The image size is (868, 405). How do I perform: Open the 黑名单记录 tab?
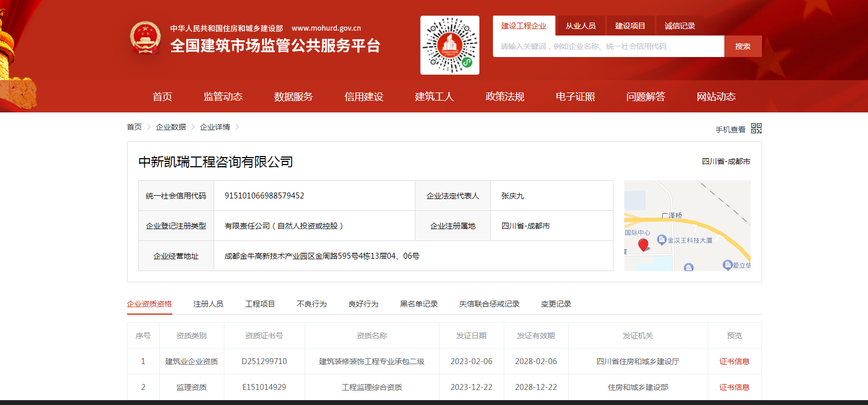point(419,304)
